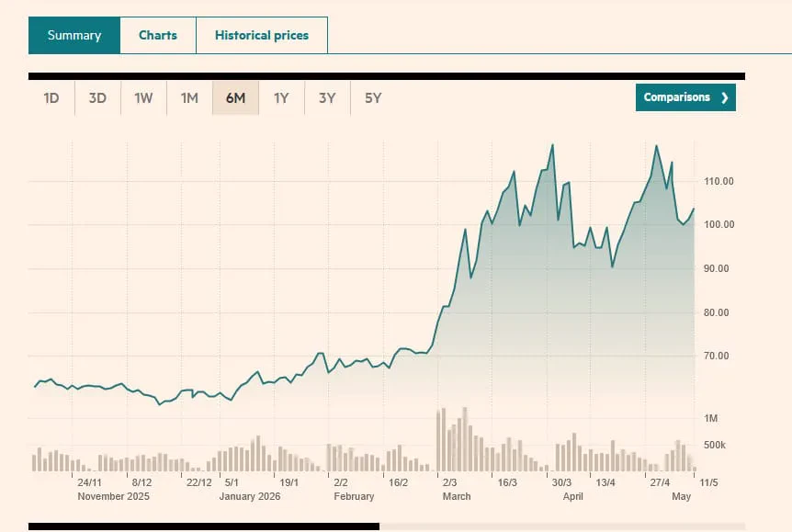Click the 2/2 date label
792x532 pixels.
pyautogui.click(x=341, y=482)
